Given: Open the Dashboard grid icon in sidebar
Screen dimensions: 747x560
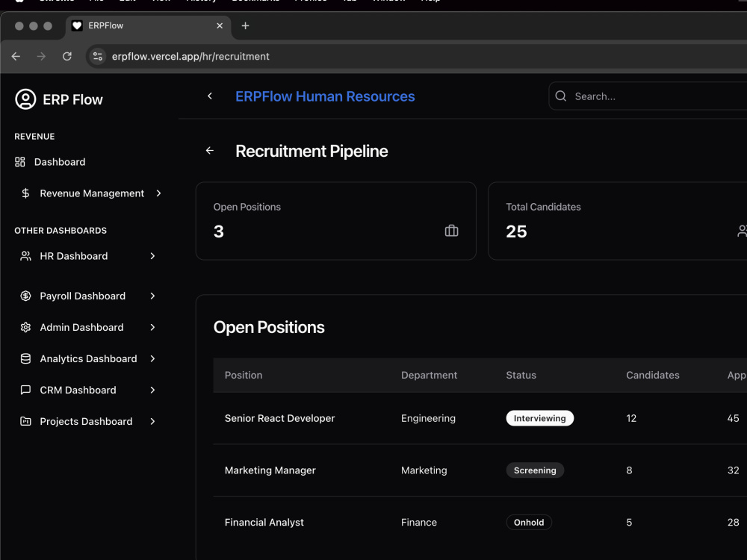Looking at the screenshot, I should point(20,162).
